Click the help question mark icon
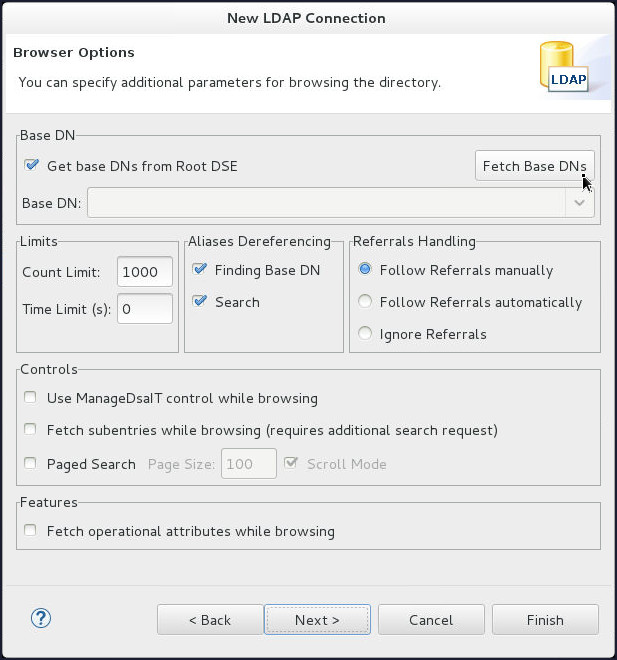 pyautogui.click(x=41, y=619)
